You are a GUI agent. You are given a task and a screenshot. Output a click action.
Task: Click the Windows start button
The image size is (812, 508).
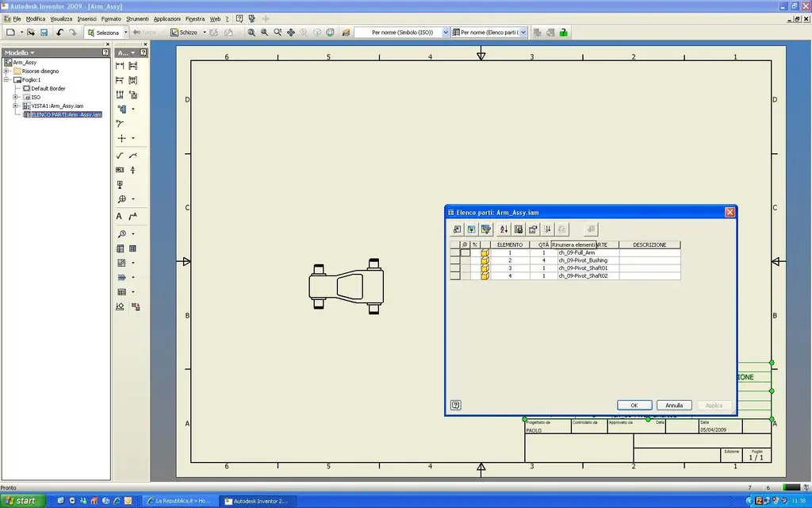[x=22, y=501]
